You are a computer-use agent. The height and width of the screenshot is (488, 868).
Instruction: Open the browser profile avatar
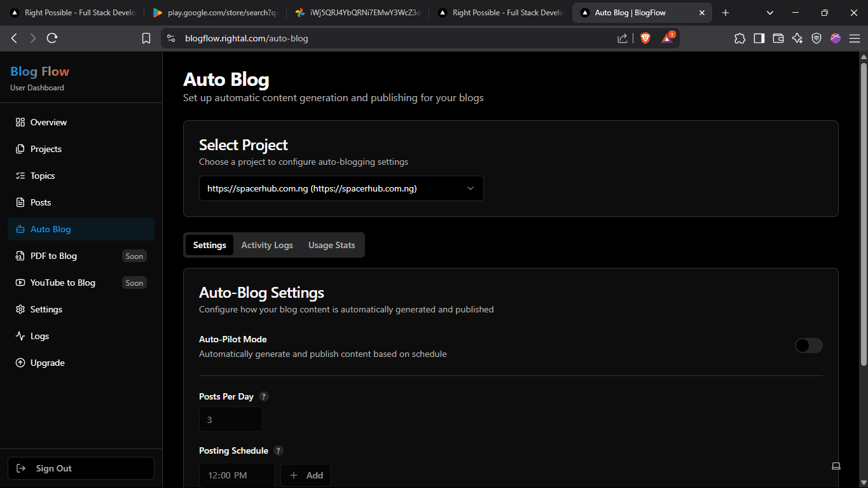[x=836, y=38]
